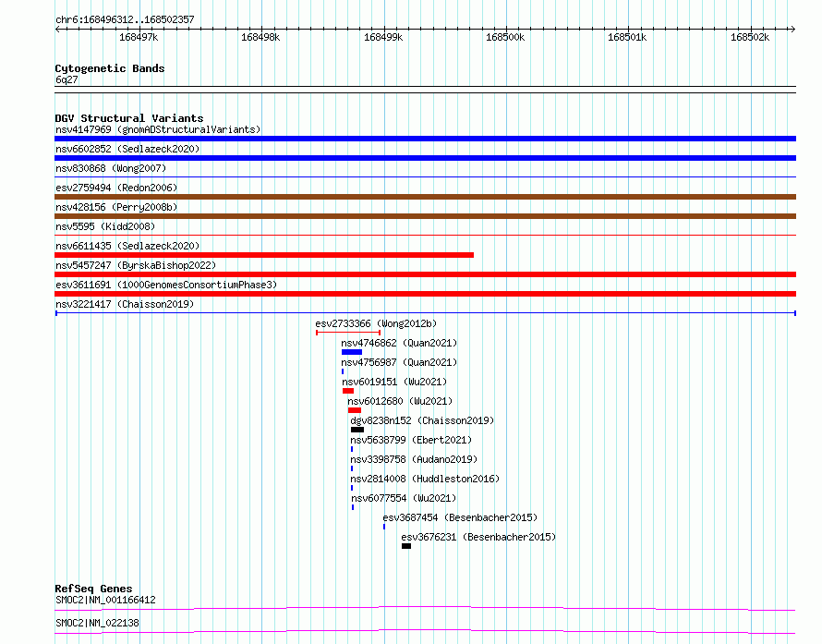The image size is (822, 644).
Task: Select nsv6012680 (Wu2021) variant label
Action: pyautogui.click(x=400, y=401)
